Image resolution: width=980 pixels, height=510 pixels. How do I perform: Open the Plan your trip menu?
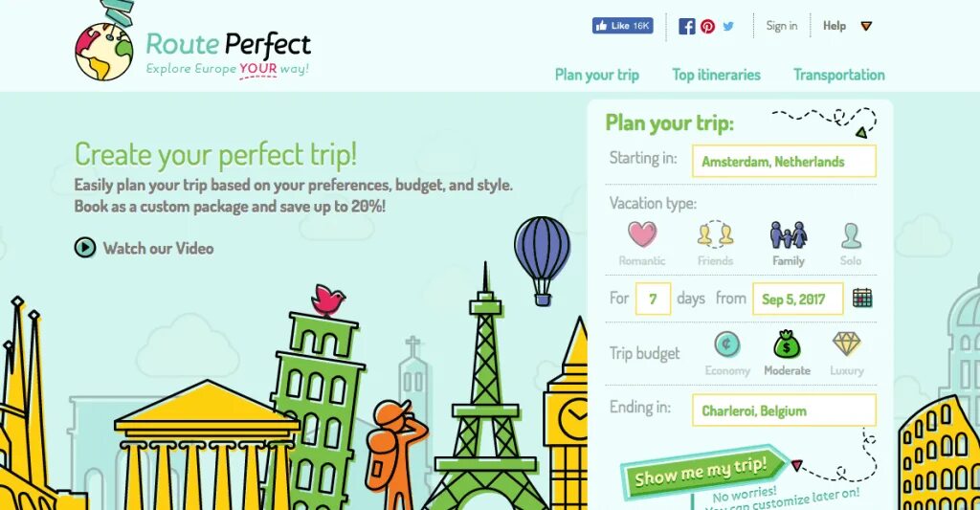(597, 75)
